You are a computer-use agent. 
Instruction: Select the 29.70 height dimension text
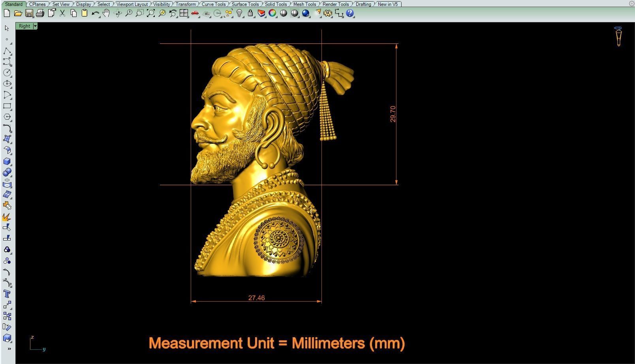coord(393,114)
